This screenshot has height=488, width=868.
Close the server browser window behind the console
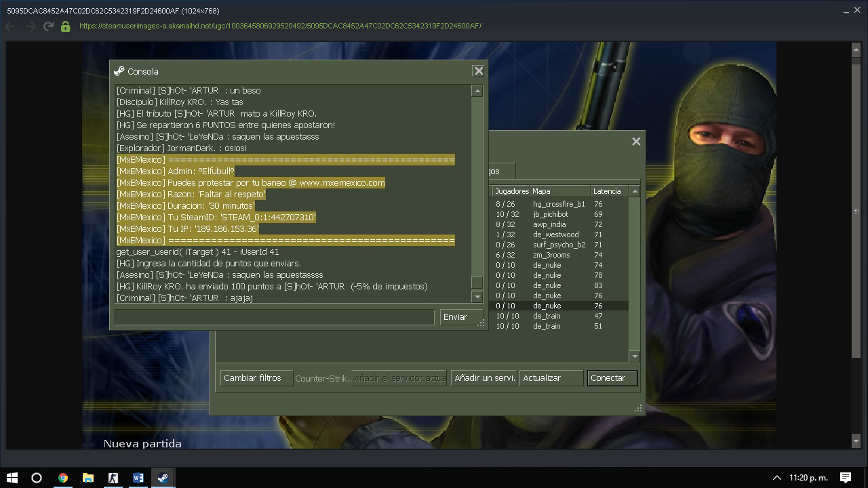[636, 142]
